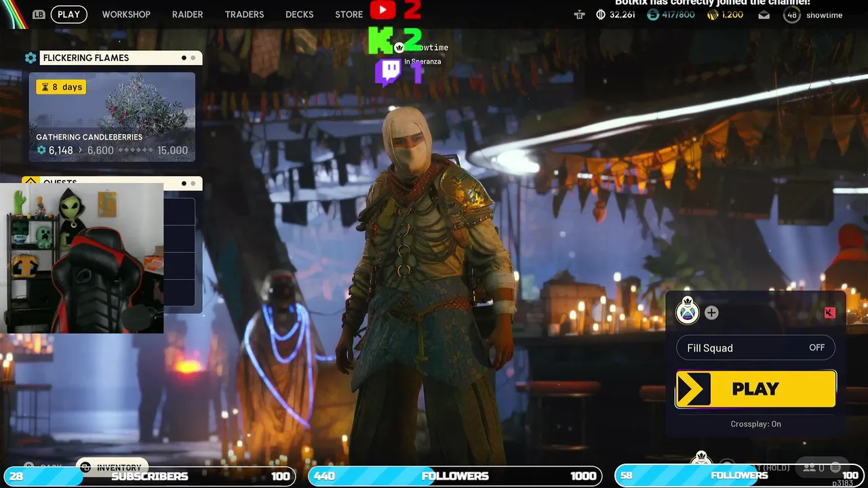
Task: Select the second page dot of Flickering Flames
Action: (x=193, y=58)
